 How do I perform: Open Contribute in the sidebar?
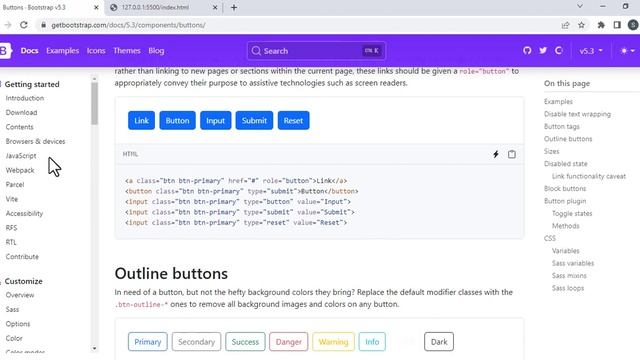(22, 257)
